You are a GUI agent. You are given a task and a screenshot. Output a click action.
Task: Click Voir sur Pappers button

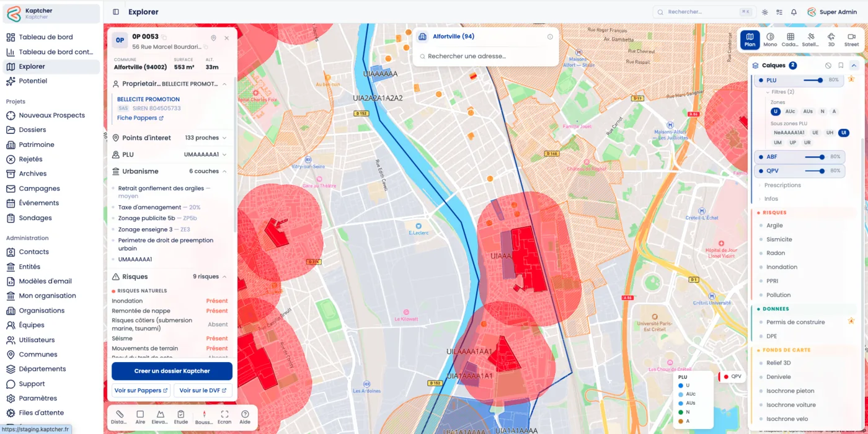click(141, 391)
